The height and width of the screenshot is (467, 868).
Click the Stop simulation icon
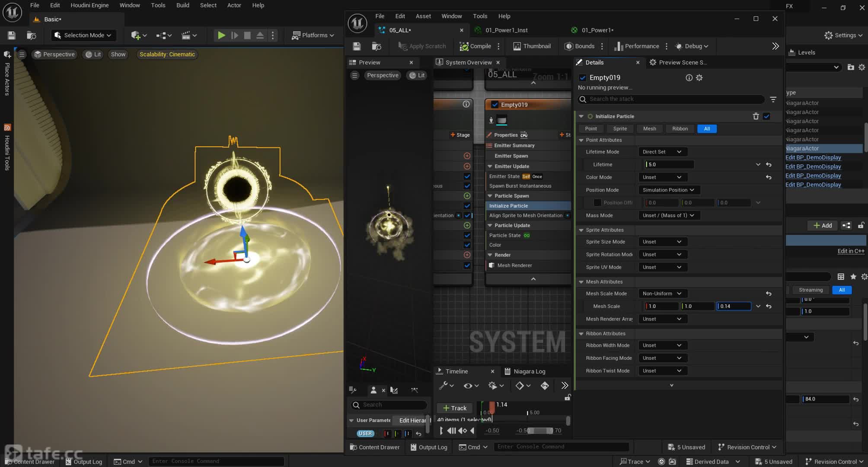247,35
